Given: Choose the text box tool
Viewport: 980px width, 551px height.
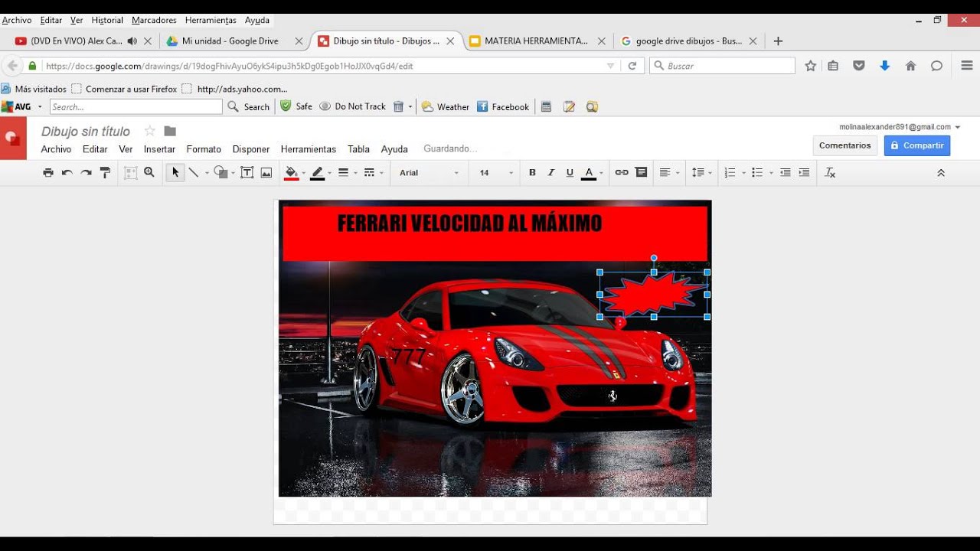Looking at the screenshot, I should 247,173.
